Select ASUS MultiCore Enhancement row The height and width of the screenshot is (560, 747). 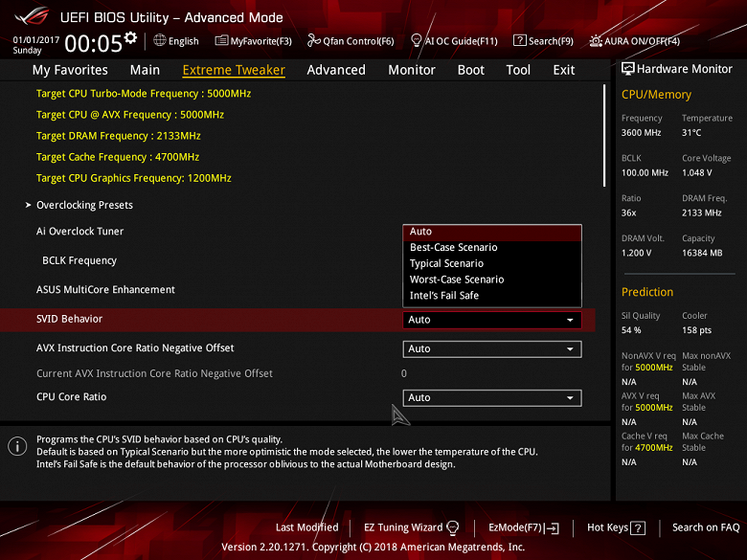point(105,290)
